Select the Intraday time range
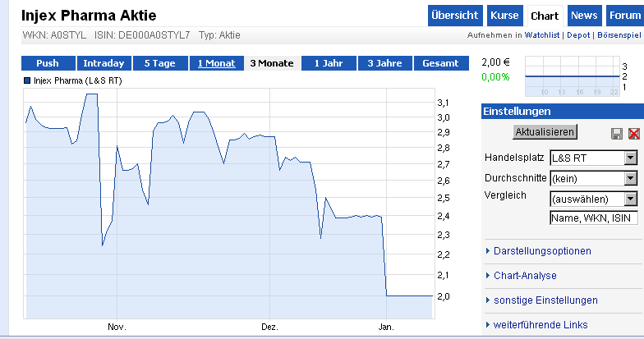 pyautogui.click(x=103, y=63)
